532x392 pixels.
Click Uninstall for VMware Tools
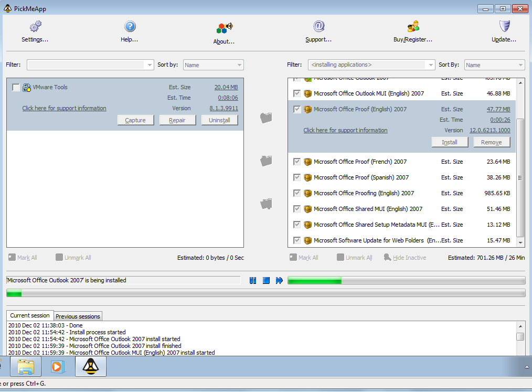click(219, 120)
